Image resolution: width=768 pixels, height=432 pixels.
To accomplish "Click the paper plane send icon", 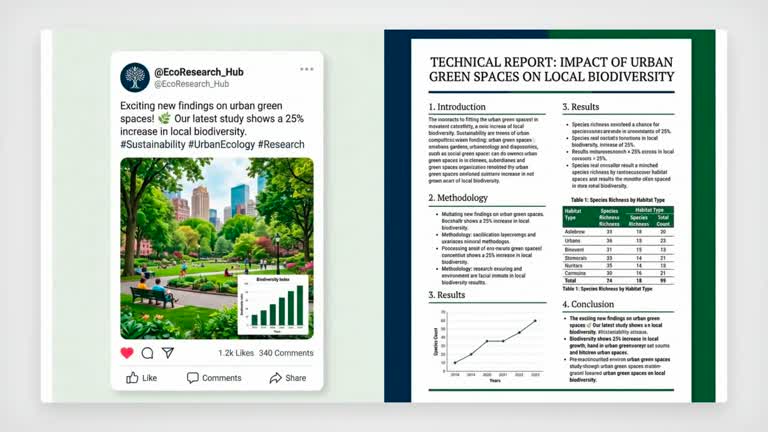I will coord(168,353).
